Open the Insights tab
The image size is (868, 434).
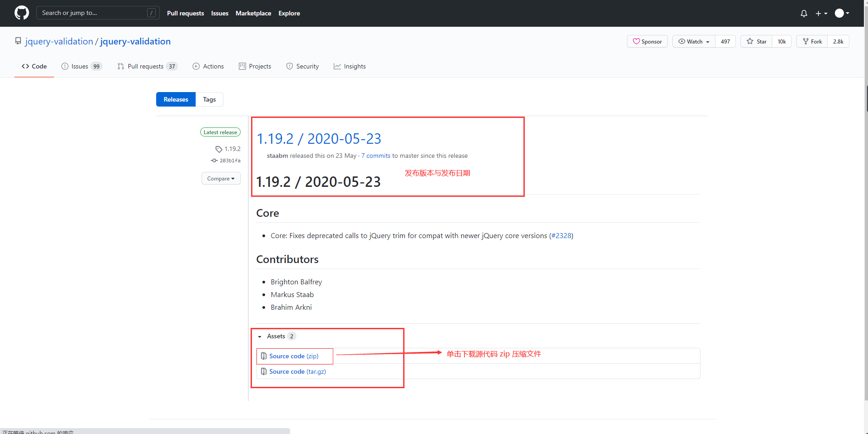pyautogui.click(x=350, y=66)
